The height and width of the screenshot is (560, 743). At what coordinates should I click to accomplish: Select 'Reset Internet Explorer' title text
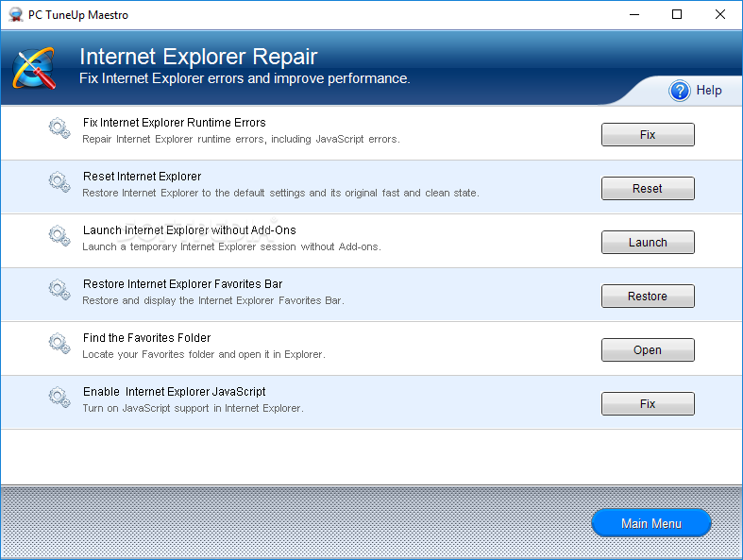click(x=143, y=177)
